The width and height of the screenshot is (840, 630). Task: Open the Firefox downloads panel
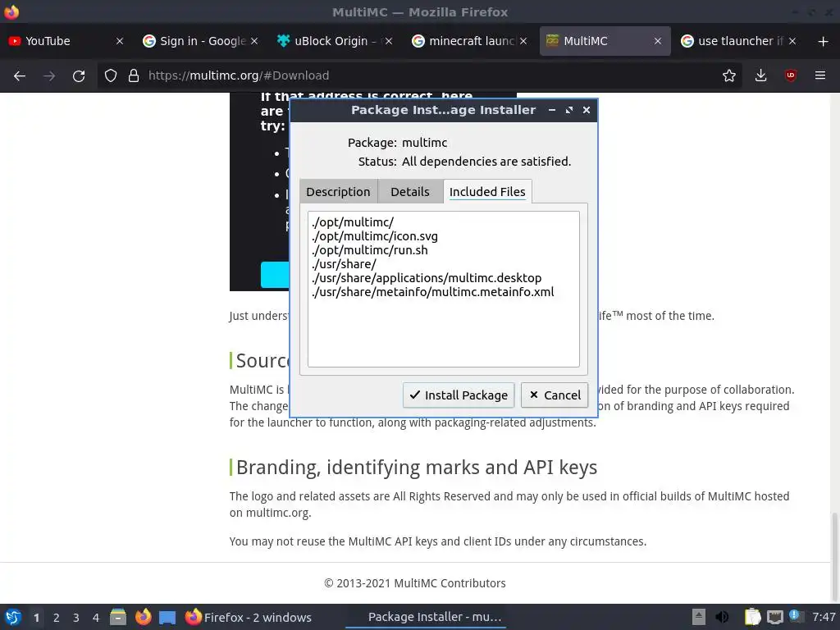coord(760,75)
